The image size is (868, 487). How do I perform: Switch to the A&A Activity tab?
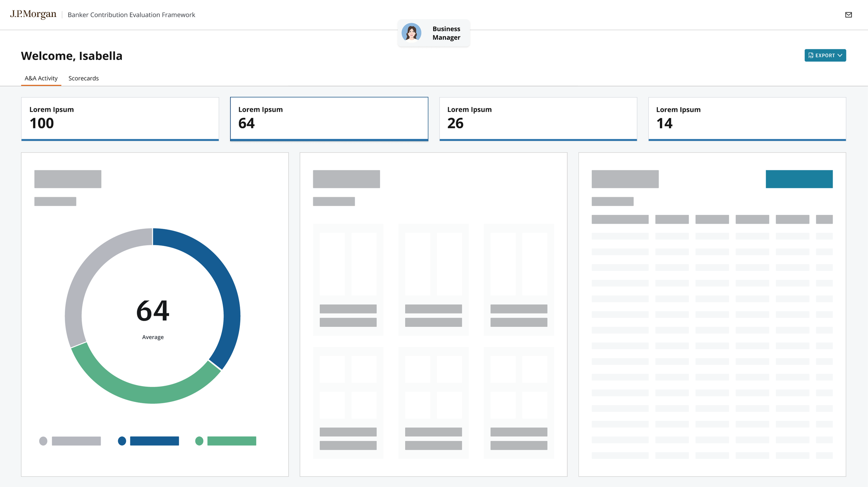41,78
